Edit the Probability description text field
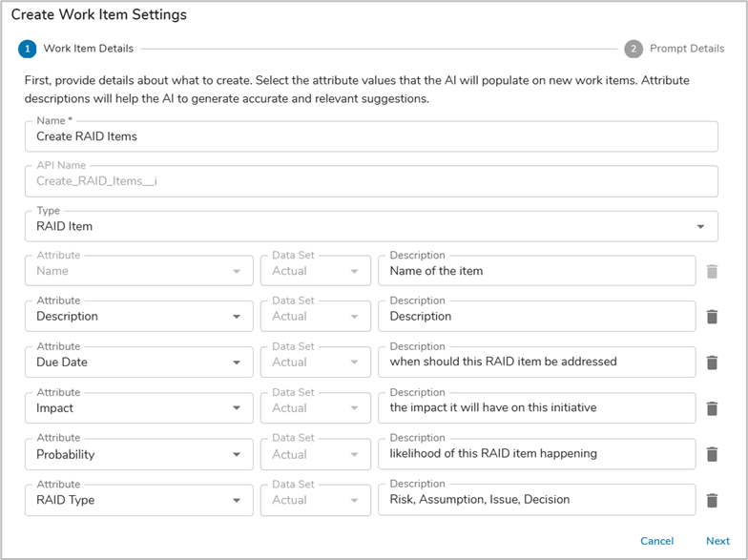This screenshot has width=748, height=560. (536, 454)
